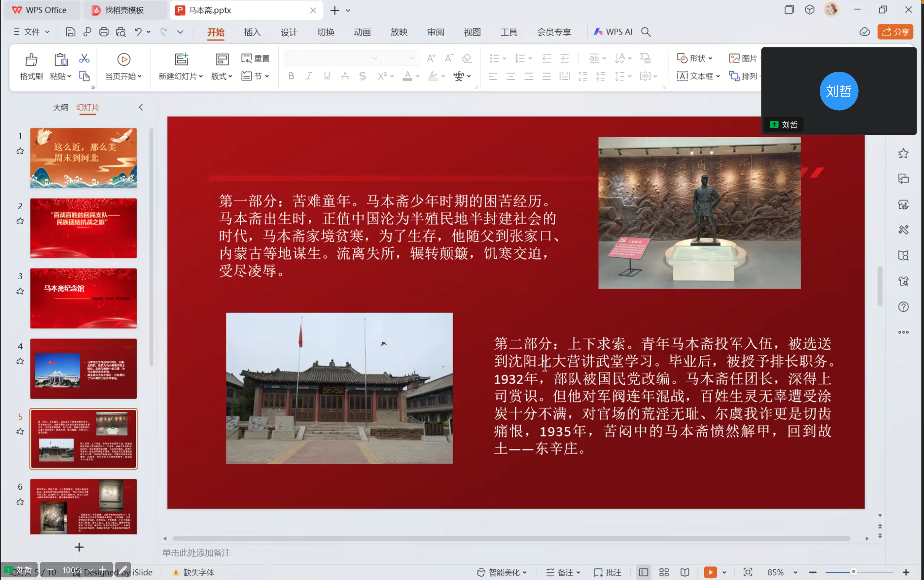Select slide 1 thumbnail 这么近，那么美

(84, 158)
